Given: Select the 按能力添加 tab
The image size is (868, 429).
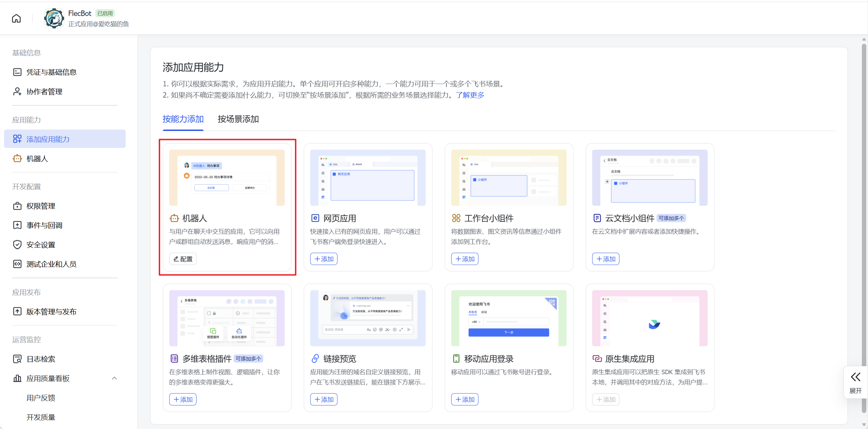Looking at the screenshot, I should click(x=183, y=119).
